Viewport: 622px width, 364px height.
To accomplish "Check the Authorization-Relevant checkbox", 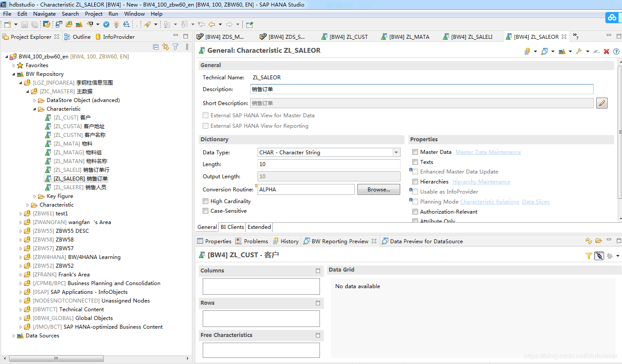I will 415,211.
